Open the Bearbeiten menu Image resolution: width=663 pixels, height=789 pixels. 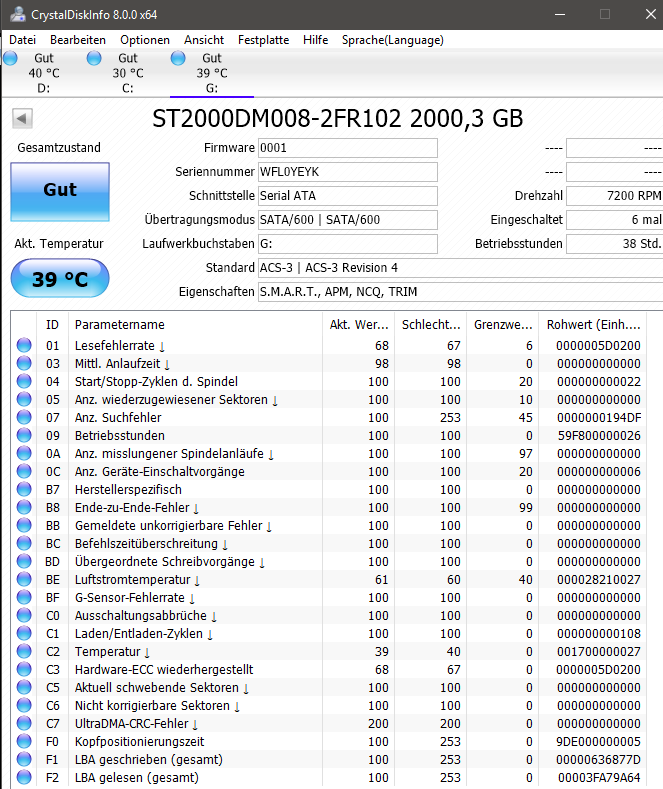click(x=78, y=40)
